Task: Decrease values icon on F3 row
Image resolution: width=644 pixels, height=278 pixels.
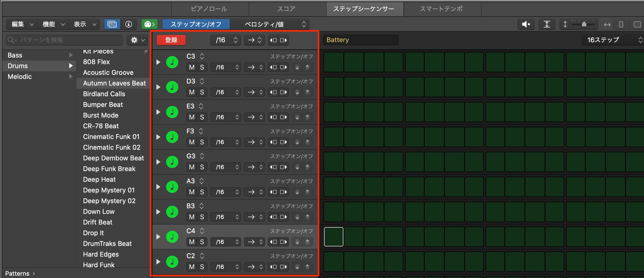Action: [x=297, y=142]
